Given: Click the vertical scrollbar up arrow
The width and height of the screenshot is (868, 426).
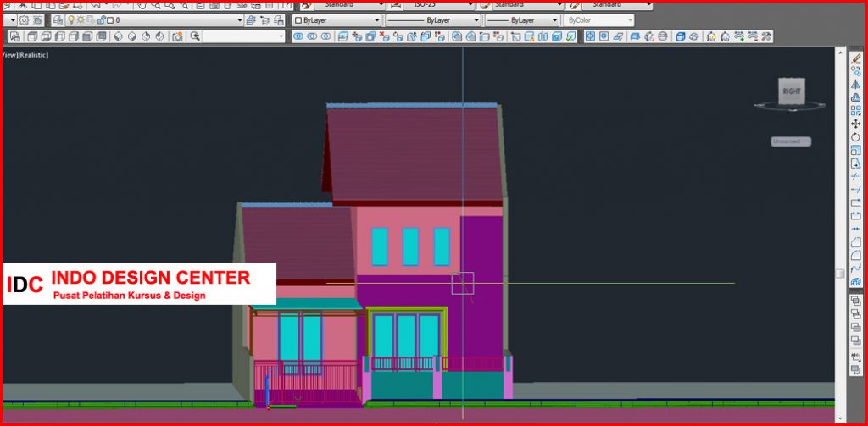Looking at the screenshot, I should [x=840, y=53].
